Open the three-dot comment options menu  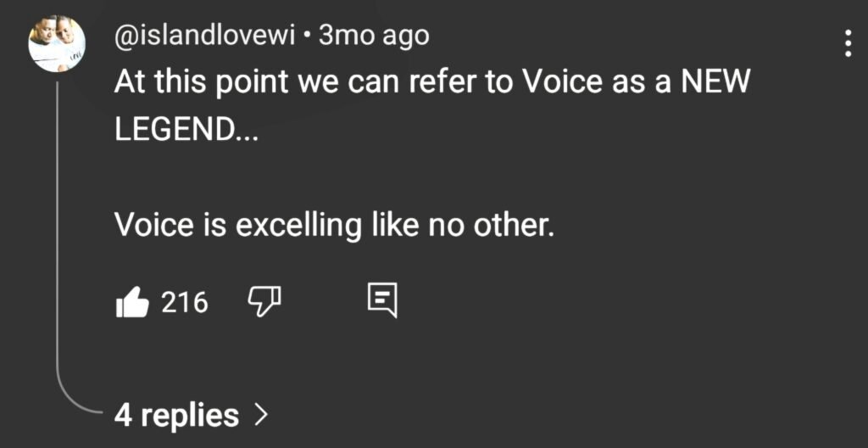(x=849, y=42)
